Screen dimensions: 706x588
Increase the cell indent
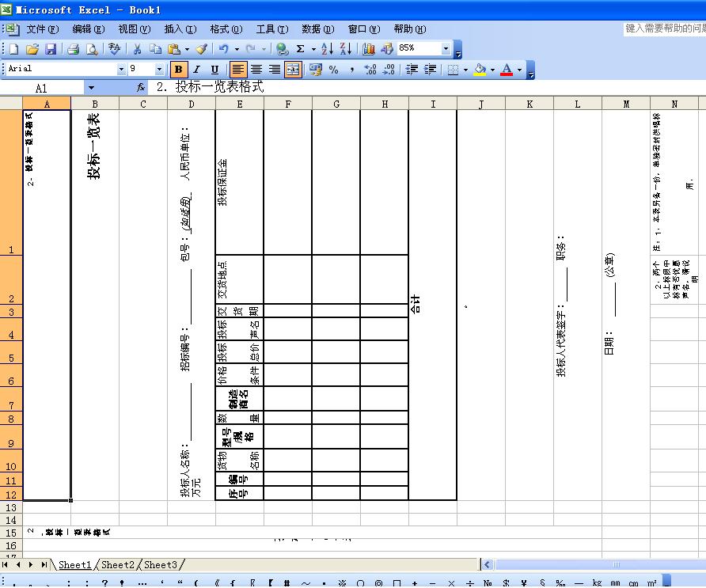430,70
